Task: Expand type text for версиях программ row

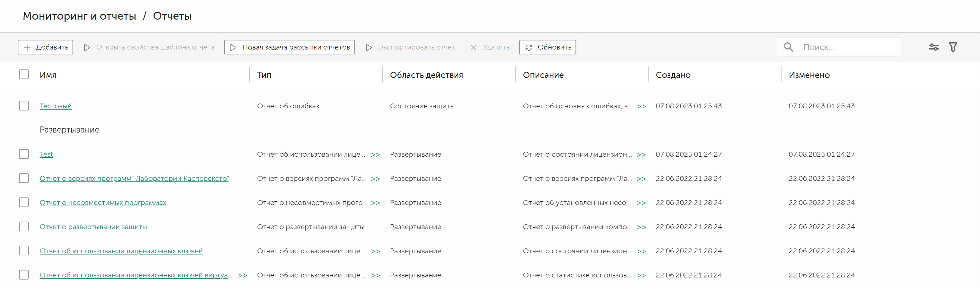Action: 376,179
